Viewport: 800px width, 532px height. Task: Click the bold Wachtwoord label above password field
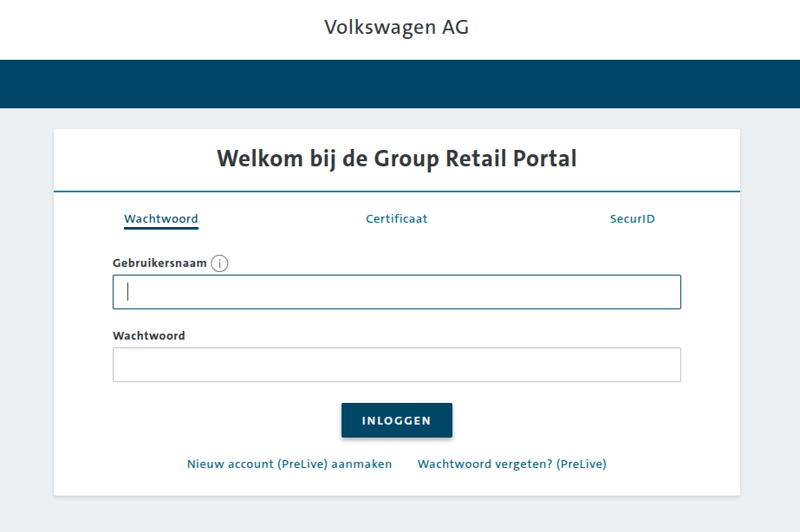149,336
